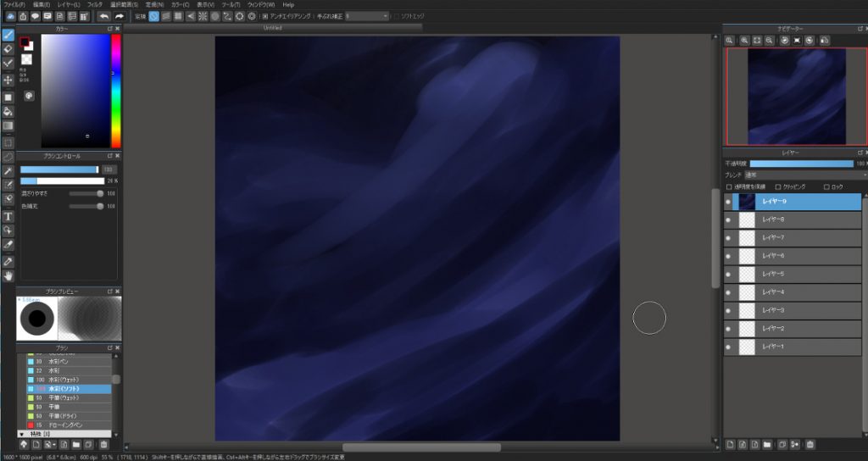This screenshot has width=868, height=461.
Task: Select the Eraser tool in left toolbar
Action: pos(8,49)
